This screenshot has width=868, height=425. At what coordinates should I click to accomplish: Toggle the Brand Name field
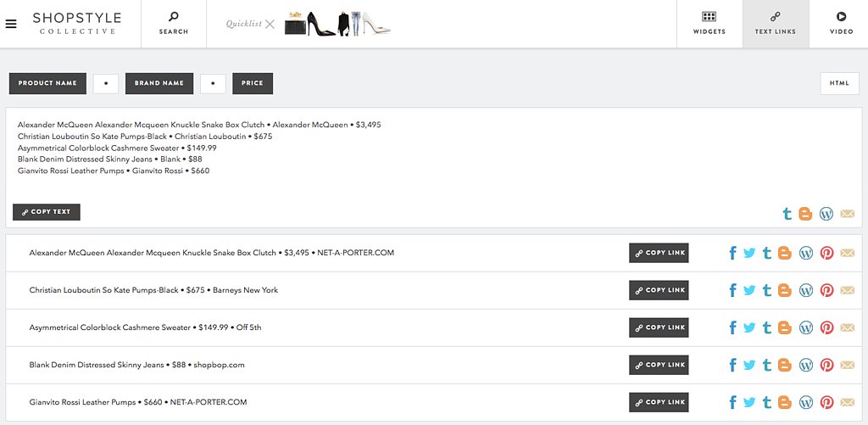(159, 84)
